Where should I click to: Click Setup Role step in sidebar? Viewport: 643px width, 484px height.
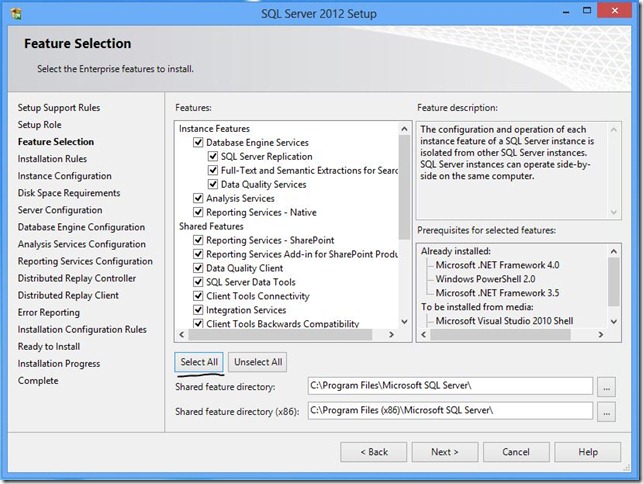39,125
